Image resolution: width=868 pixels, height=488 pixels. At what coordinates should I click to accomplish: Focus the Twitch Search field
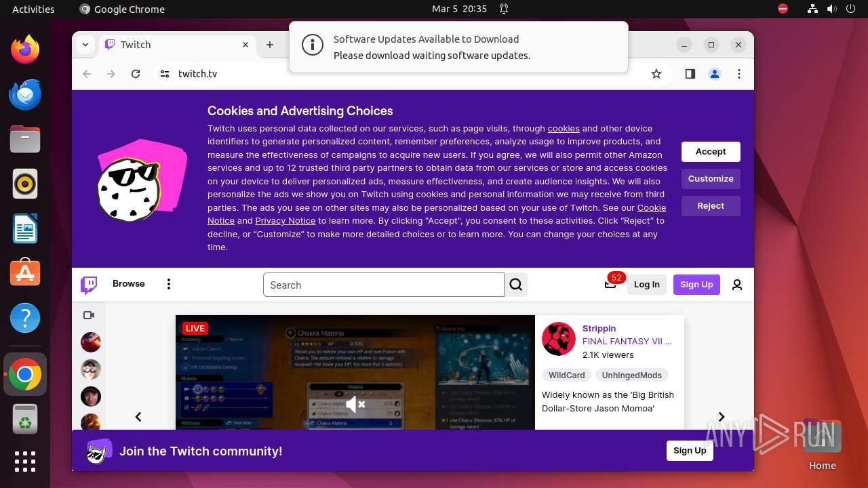[384, 285]
